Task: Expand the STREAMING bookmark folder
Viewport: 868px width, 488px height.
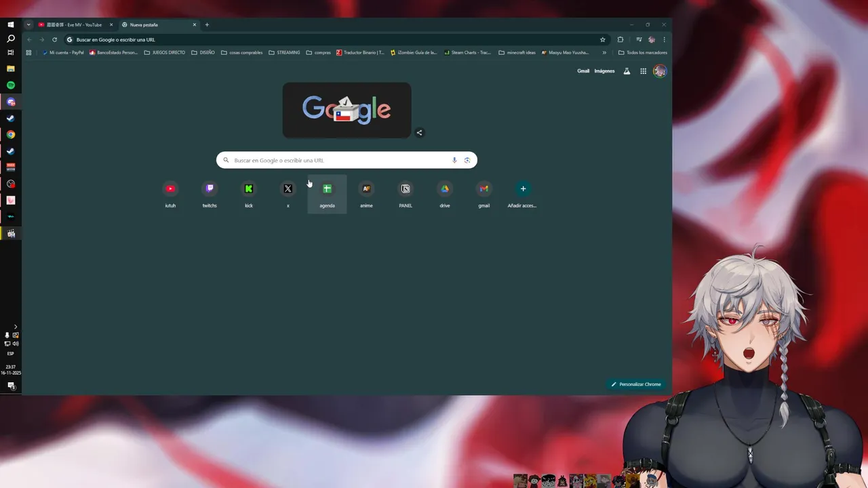Action: 284,52
